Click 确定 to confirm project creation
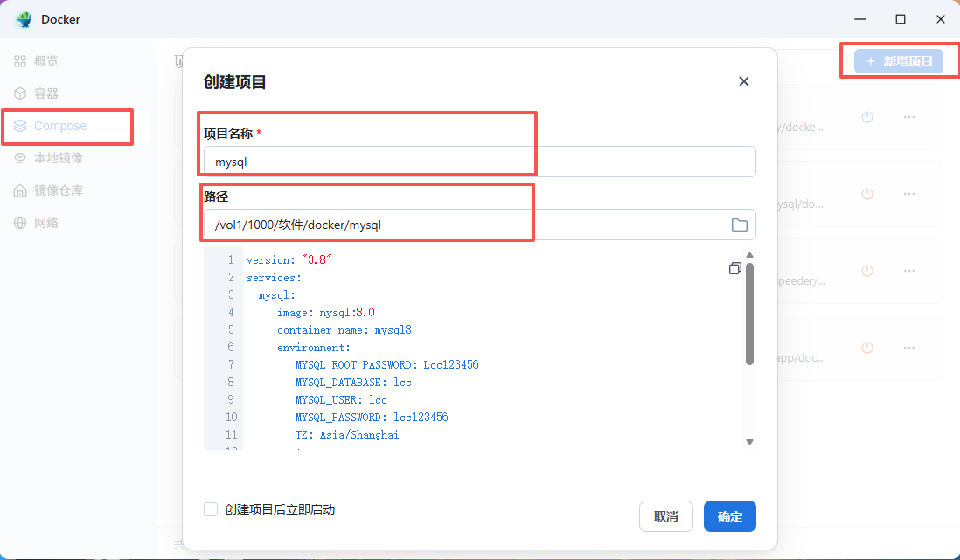The height and width of the screenshot is (560, 960). pos(730,516)
